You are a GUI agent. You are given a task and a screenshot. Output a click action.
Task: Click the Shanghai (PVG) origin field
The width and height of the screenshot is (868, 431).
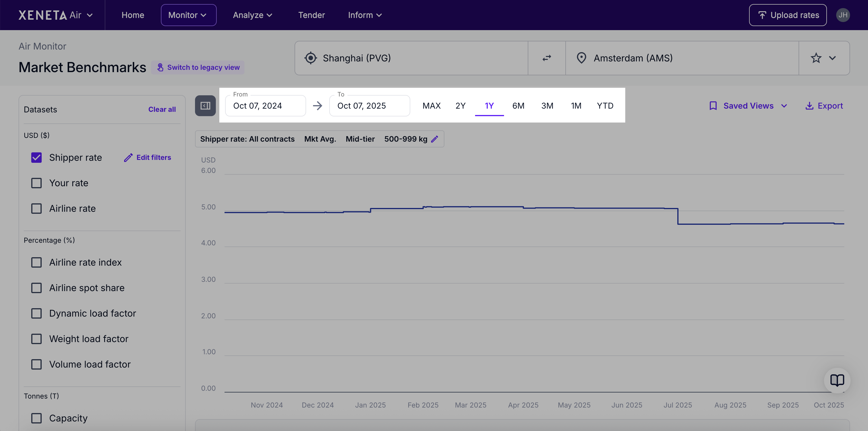click(x=411, y=58)
